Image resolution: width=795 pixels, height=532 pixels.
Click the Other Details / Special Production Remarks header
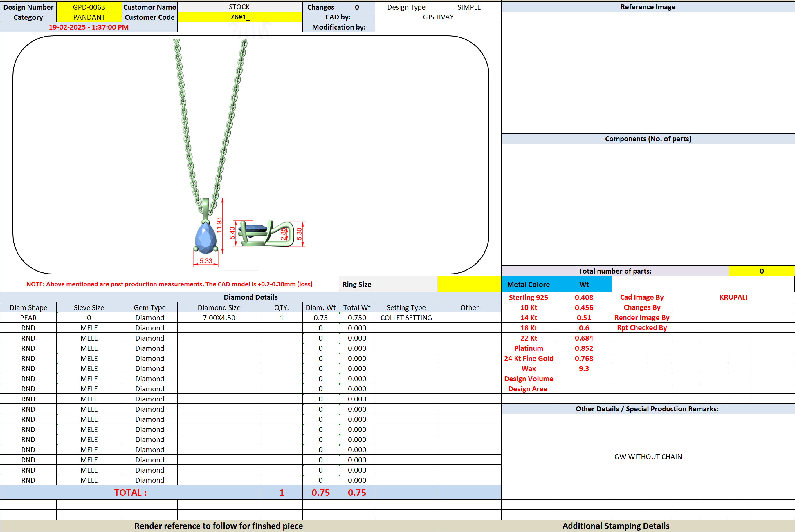[x=648, y=409]
